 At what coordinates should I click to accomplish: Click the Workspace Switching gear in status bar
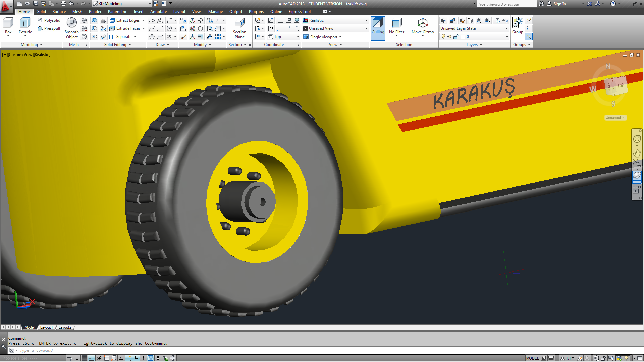click(x=596, y=358)
